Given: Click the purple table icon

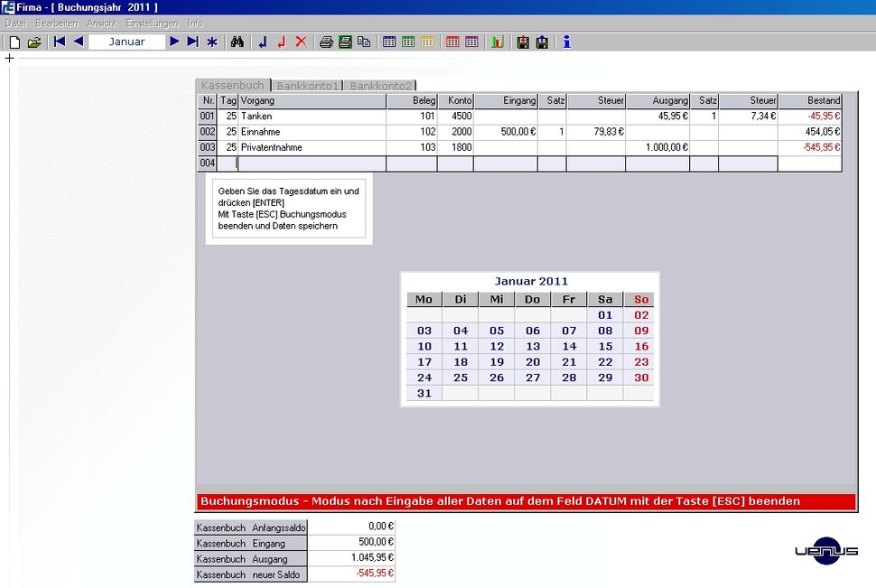Looking at the screenshot, I should point(471,42).
